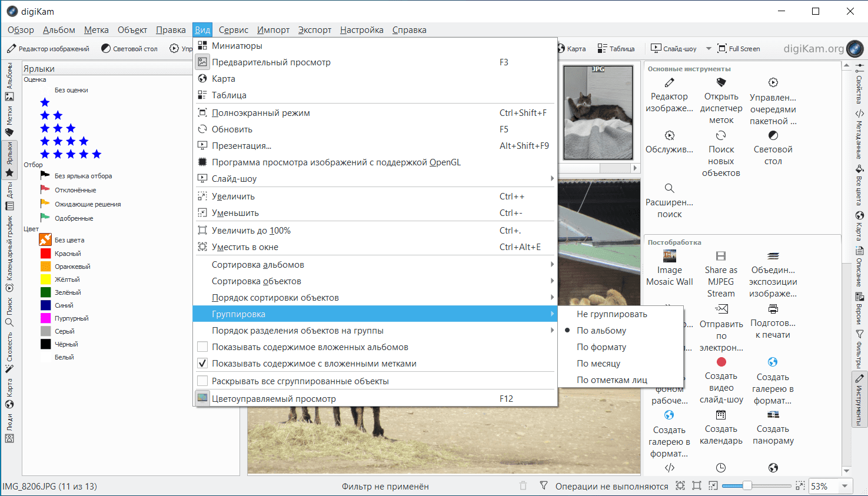Open Управление очередями пакетной tool icon
The width and height of the screenshot is (868, 496).
(773, 82)
